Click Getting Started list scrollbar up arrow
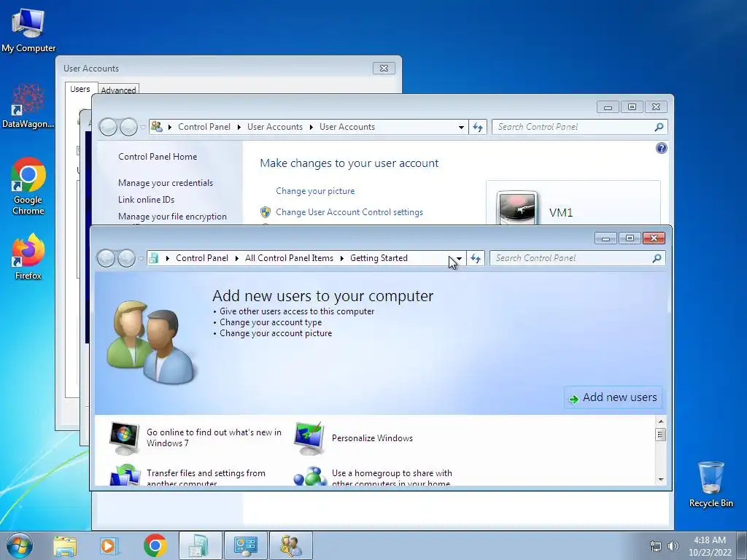 [660, 421]
